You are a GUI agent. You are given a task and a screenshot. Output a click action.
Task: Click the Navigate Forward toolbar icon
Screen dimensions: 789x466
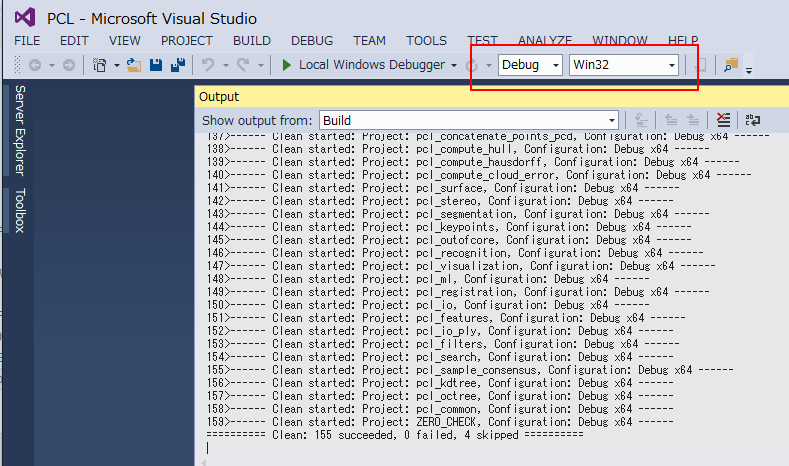coord(68,65)
